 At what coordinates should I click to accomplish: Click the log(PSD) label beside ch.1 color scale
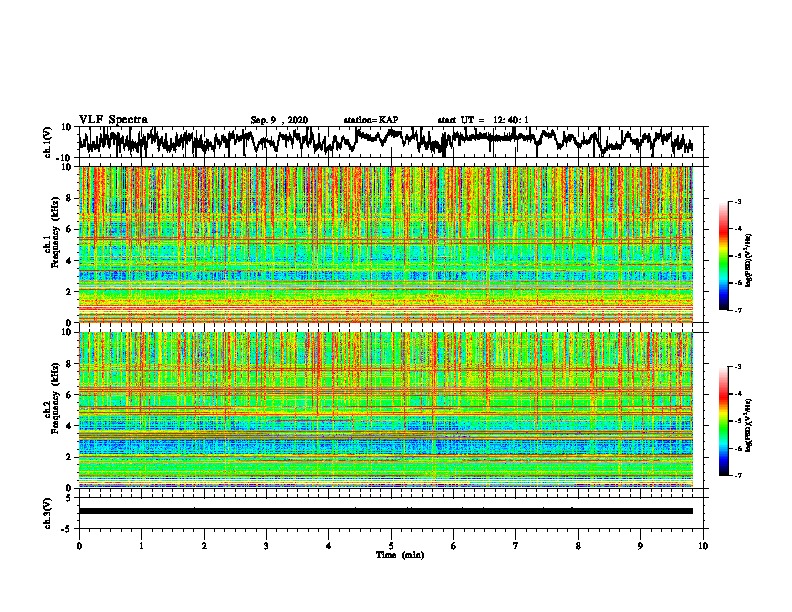click(748, 260)
